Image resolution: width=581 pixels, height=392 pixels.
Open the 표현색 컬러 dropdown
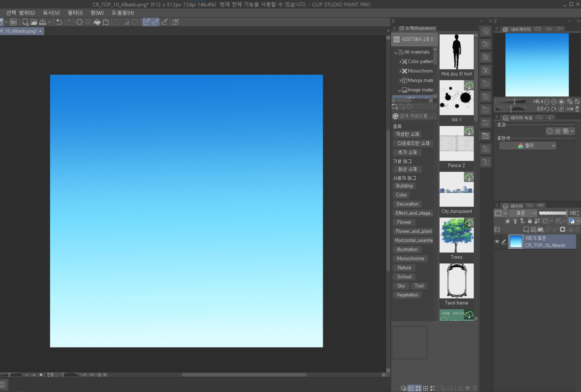527,146
